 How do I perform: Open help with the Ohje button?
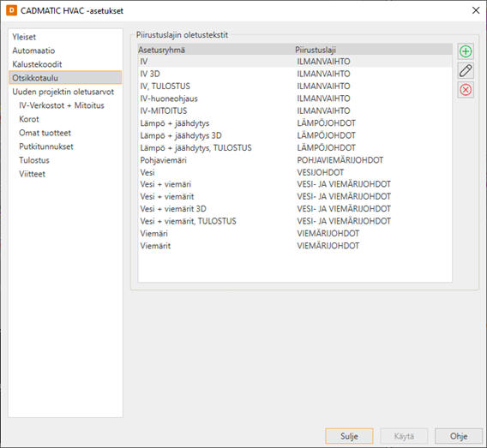459,436
